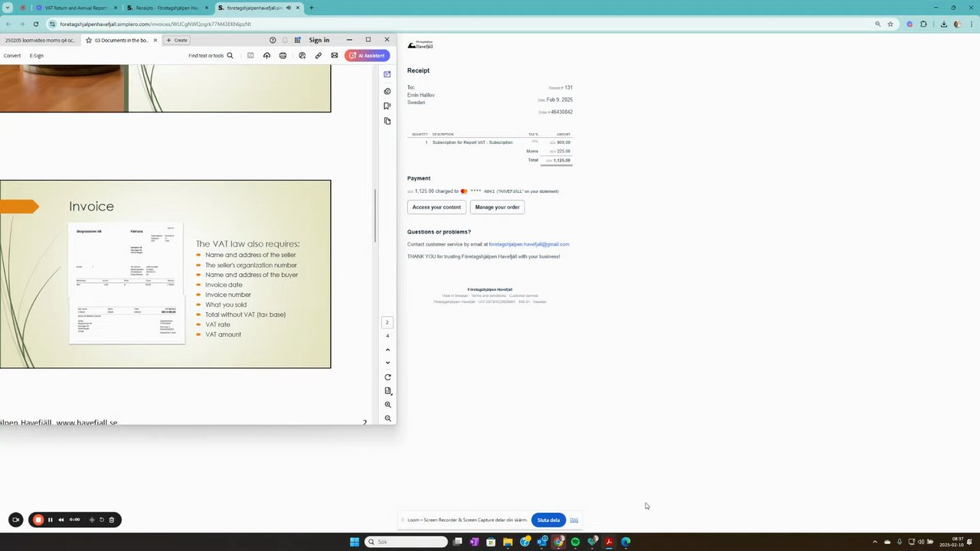980x551 pixels.
Task: Click the Företagshjälpen Havefjäll logo
Action: 420,45
